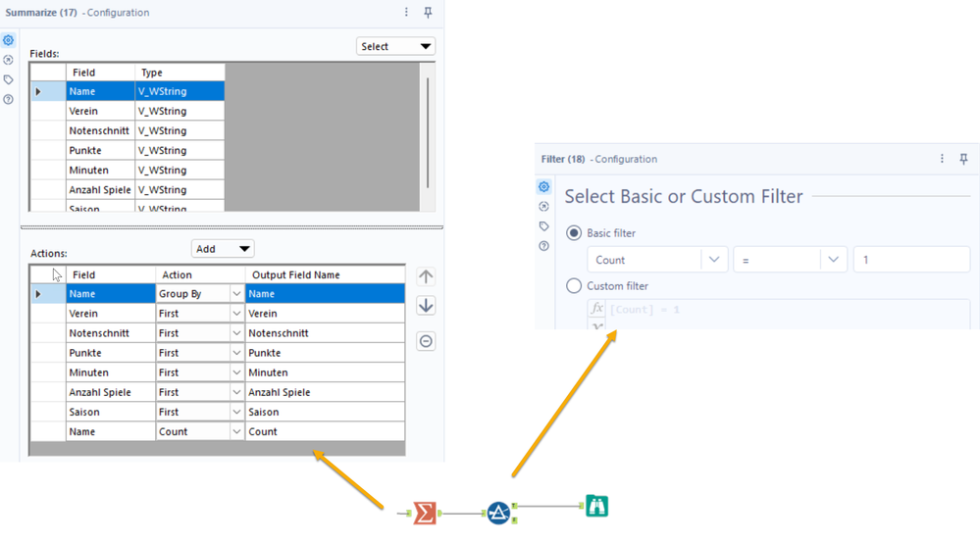Open Group By action dropdown for Name
The image size is (980, 544).
(x=236, y=293)
